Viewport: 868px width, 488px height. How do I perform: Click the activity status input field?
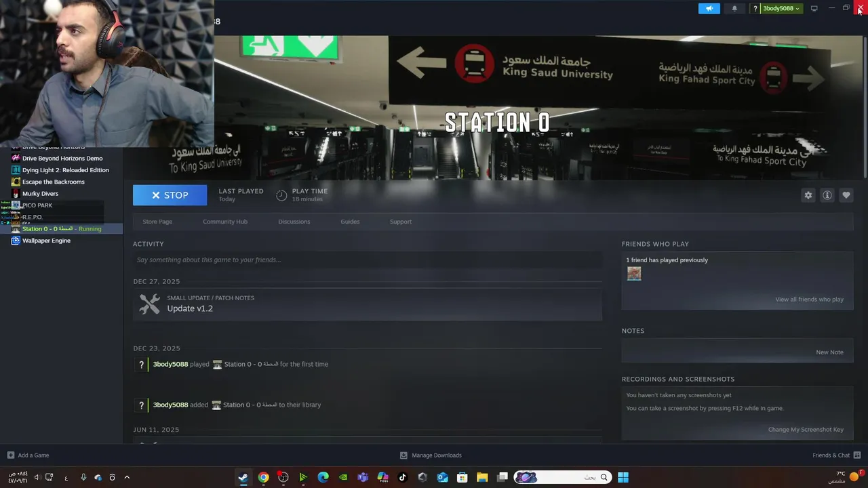click(x=368, y=260)
